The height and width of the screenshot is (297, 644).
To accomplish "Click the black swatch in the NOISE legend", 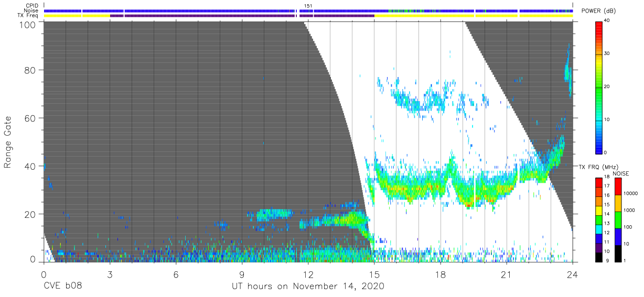I will [x=618, y=253].
